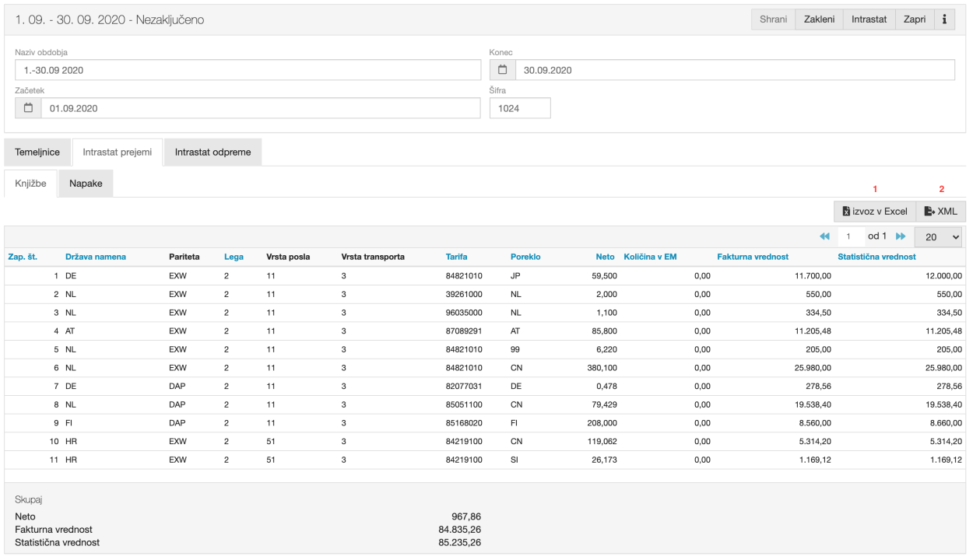Click the info icon in top toolbar

[x=944, y=19]
